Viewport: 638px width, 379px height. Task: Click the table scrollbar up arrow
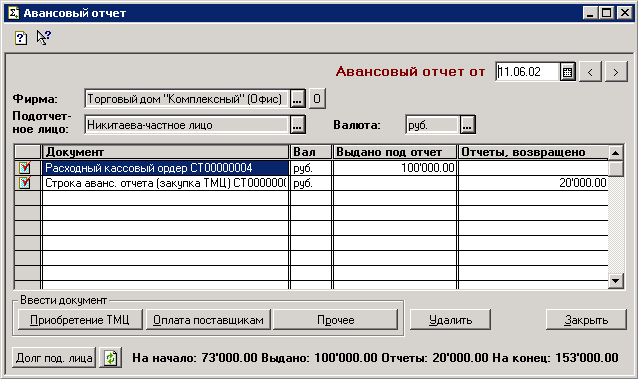click(x=616, y=153)
